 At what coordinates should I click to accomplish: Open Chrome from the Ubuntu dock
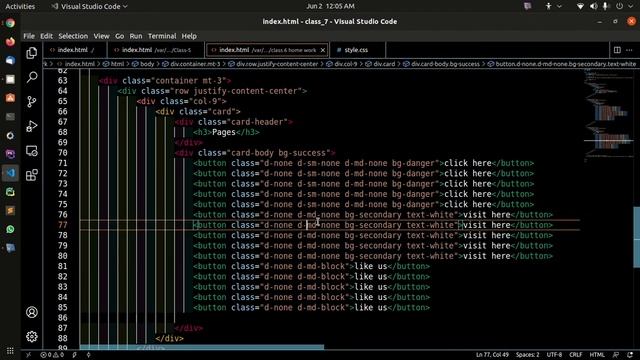point(10,23)
